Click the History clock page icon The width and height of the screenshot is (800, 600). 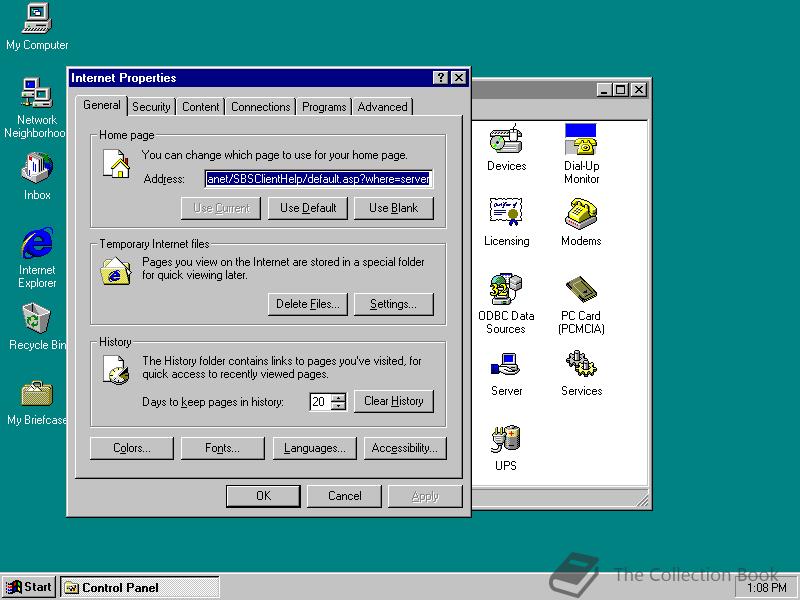click(x=116, y=370)
